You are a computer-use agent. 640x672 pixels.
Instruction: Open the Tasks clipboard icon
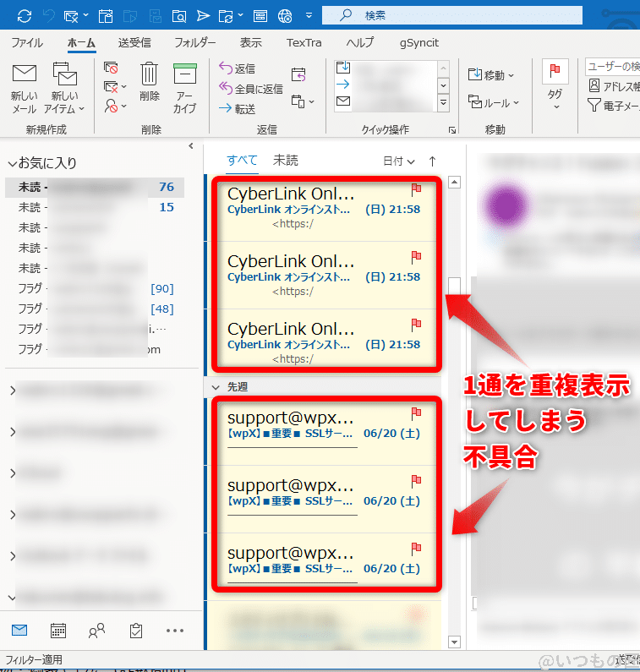[x=135, y=630]
